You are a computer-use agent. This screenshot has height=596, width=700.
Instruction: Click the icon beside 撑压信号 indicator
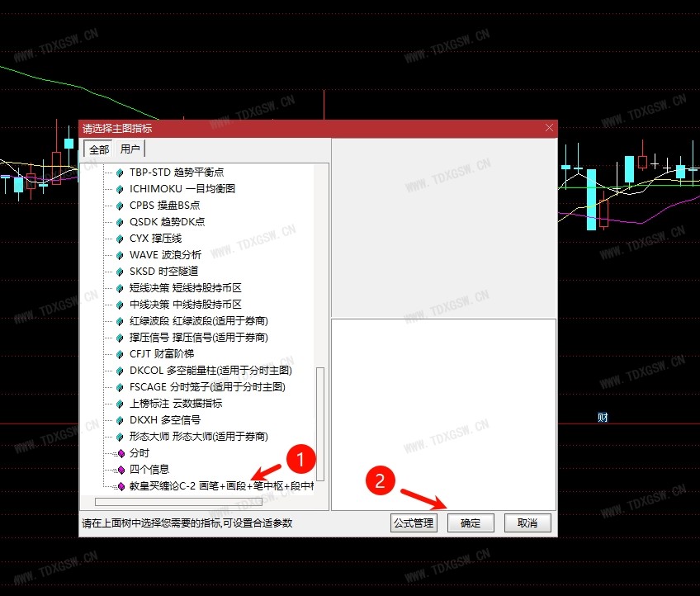pos(120,338)
